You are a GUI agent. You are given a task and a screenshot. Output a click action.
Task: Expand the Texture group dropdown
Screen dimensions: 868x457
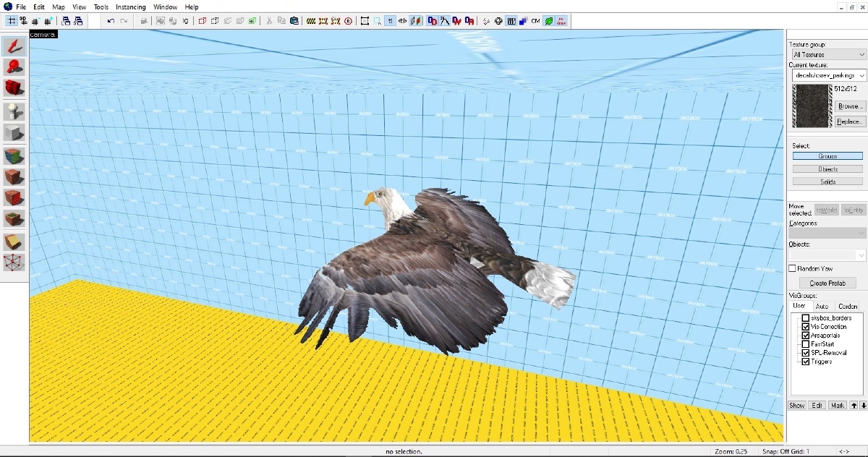tap(827, 54)
